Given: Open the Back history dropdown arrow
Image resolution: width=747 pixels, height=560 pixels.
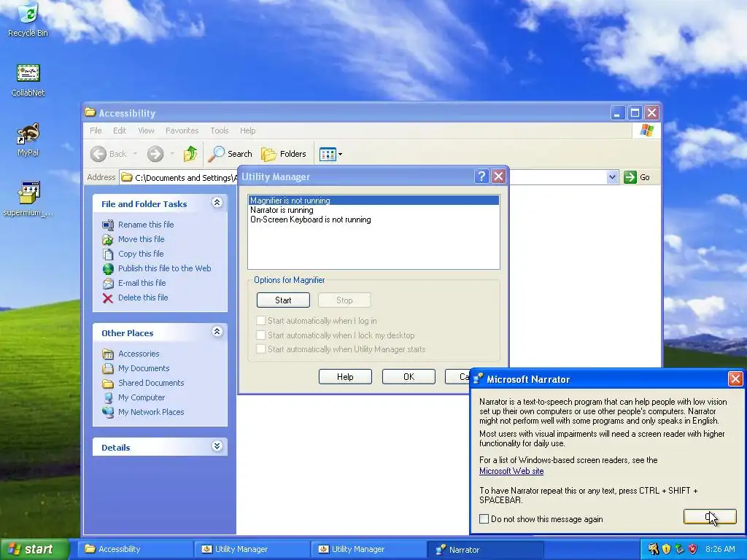Looking at the screenshot, I should 135,154.
